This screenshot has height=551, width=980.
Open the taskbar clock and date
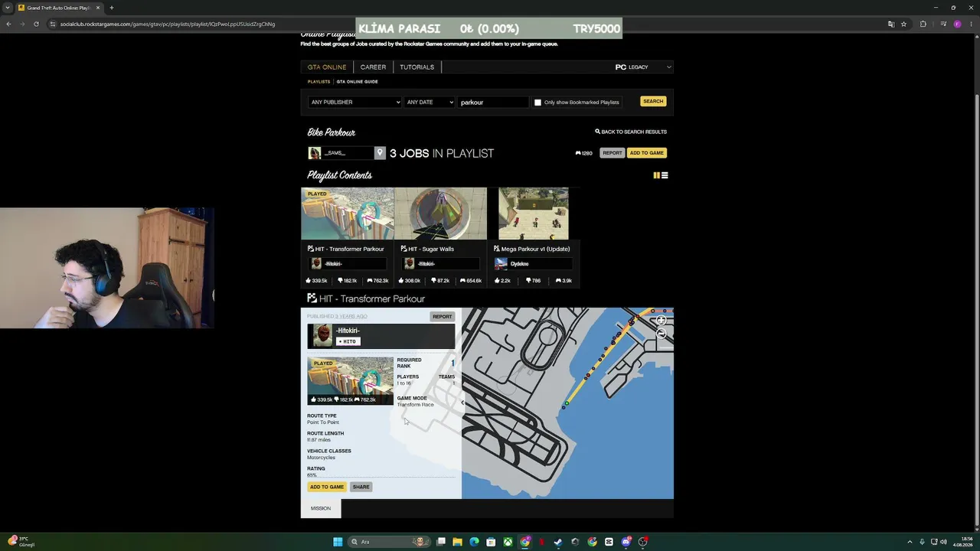tap(962, 542)
